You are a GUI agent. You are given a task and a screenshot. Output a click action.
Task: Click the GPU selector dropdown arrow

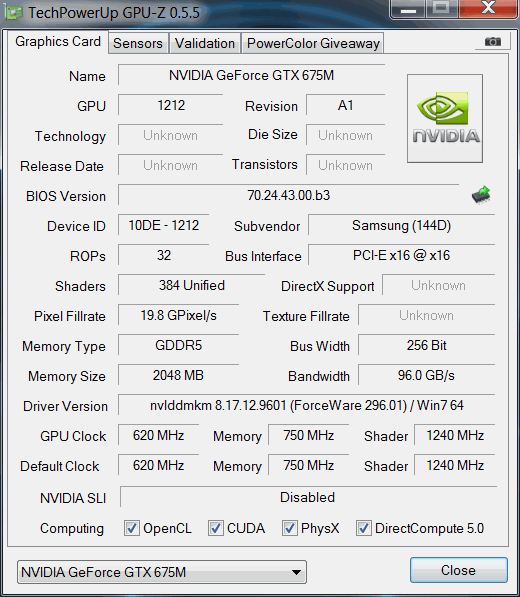pyautogui.click(x=296, y=572)
